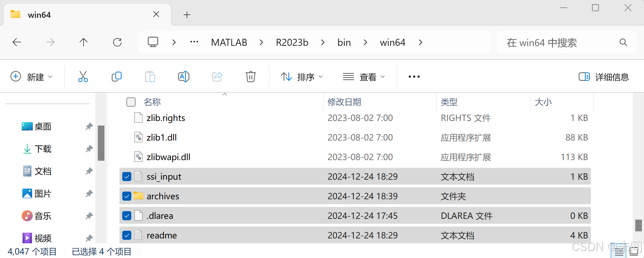Open the 排序 sort dropdown

(302, 77)
